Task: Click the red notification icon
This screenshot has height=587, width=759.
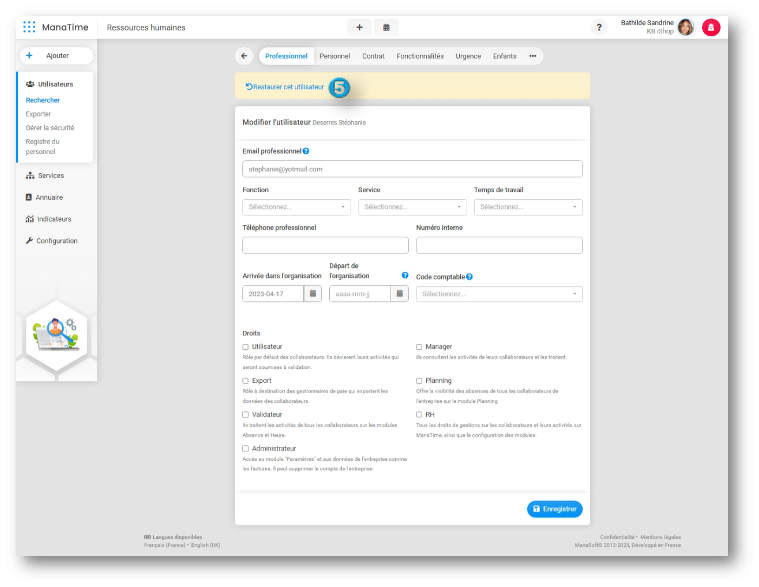Action: tap(711, 28)
